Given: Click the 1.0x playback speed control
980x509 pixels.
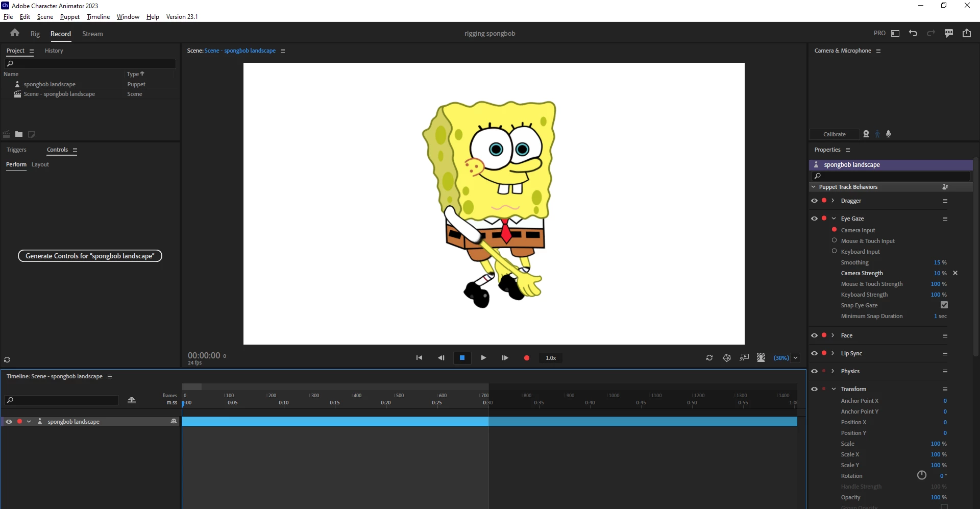Looking at the screenshot, I should [x=551, y=358].
